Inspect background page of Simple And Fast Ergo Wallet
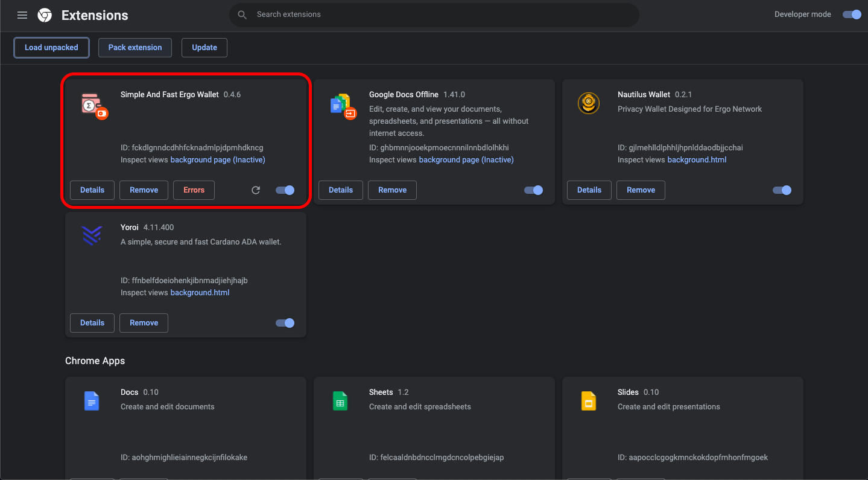Screen dimensions: 868x480 coord(218,160)
